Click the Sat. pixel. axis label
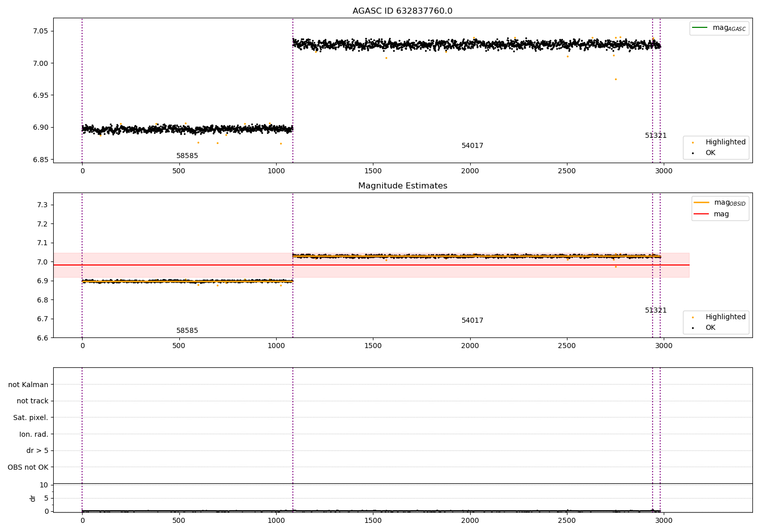Viewport: 760px width, 532px height. click(x=31, y=418)
